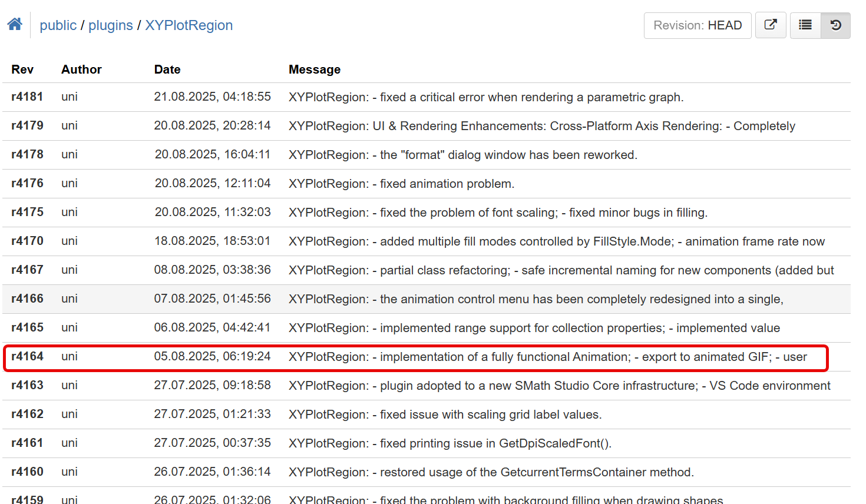Select the highlighted r4164 revision
Image resolution: width=866 pixels, height=504 pixels.
[27, 356]
